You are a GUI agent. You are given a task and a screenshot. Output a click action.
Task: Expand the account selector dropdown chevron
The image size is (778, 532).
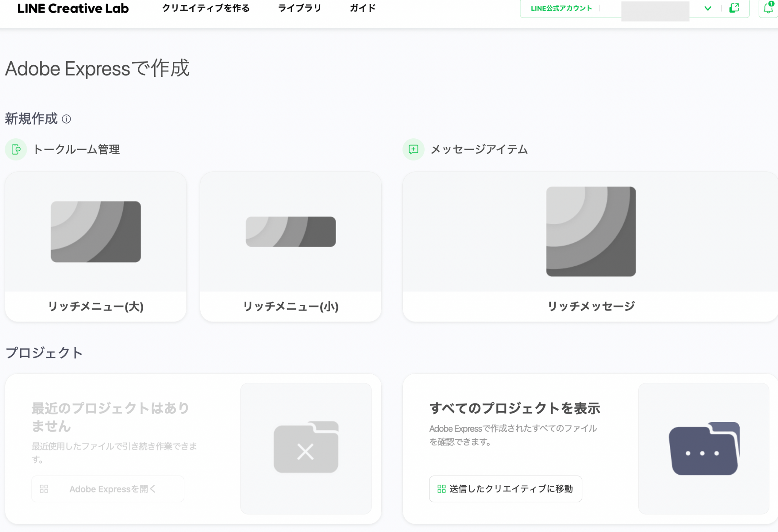tap(708, 8)
